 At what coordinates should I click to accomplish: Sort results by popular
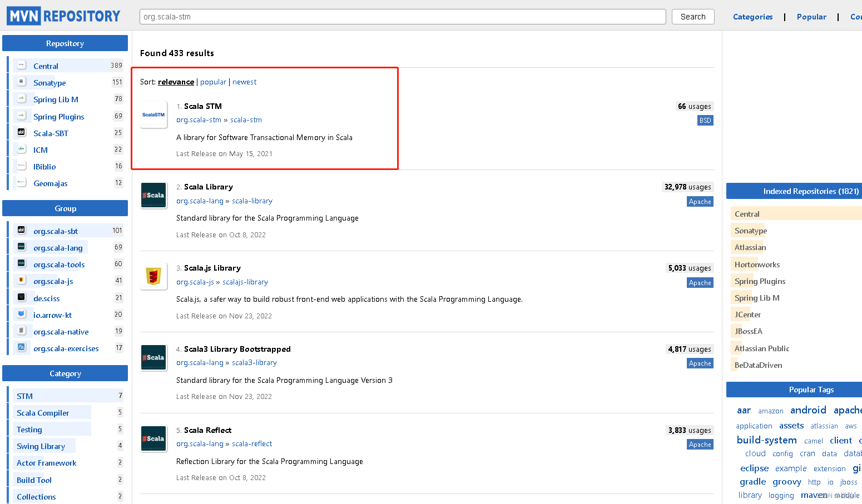213,82
